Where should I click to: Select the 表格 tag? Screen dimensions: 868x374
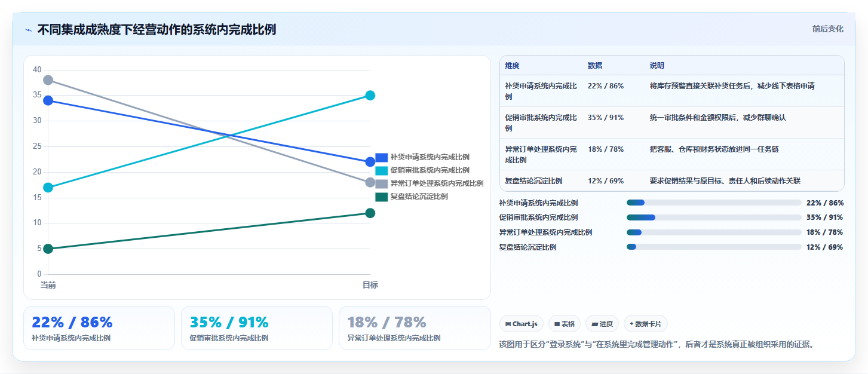pos(565,324)
